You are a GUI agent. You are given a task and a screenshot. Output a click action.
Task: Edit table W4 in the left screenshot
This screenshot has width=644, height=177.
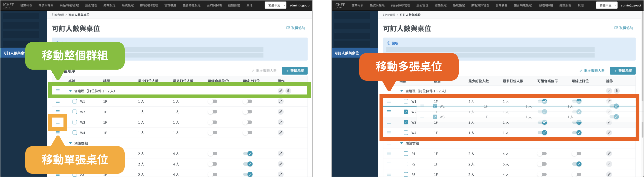pos(281,133)
